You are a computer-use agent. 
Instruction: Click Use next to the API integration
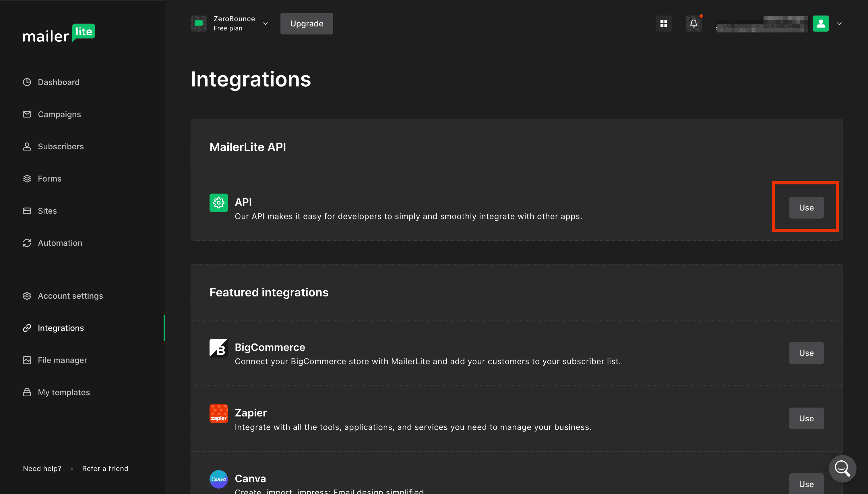[806, 207]
